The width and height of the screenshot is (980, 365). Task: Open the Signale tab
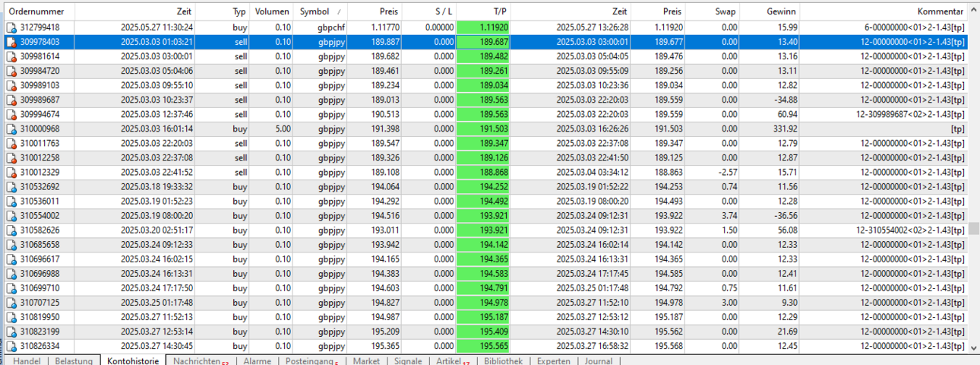(408, 360)
